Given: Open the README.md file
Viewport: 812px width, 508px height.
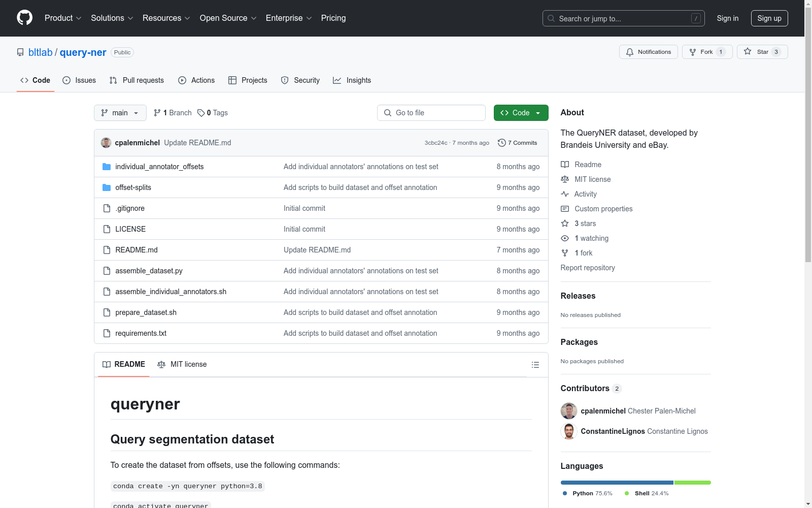Looking at the screenshot, I should (x=137, y=250).
